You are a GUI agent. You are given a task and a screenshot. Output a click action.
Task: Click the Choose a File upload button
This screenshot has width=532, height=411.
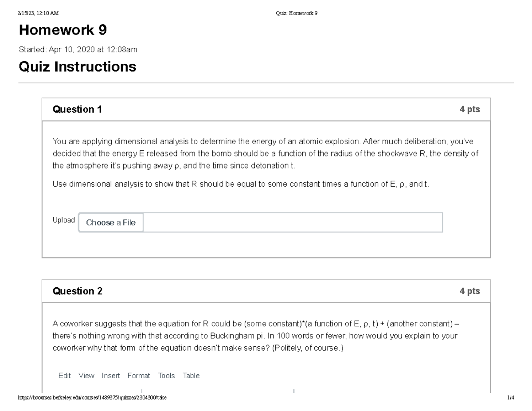(x=110, y=223)
